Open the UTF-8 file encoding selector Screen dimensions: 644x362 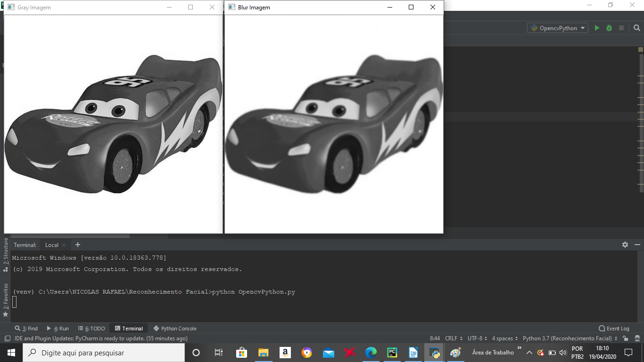[x=477, y=338]
